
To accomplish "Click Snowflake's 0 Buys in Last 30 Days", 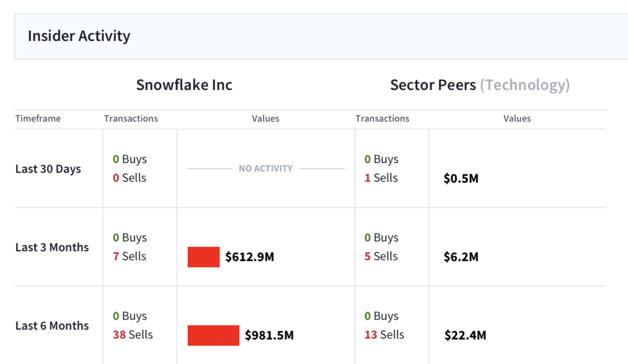I will click(x=130, y=159).
